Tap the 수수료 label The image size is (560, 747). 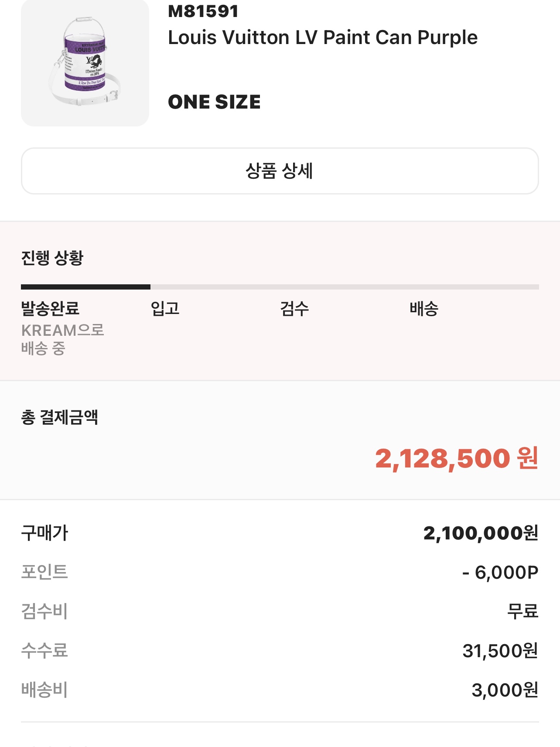click(44, 651)
